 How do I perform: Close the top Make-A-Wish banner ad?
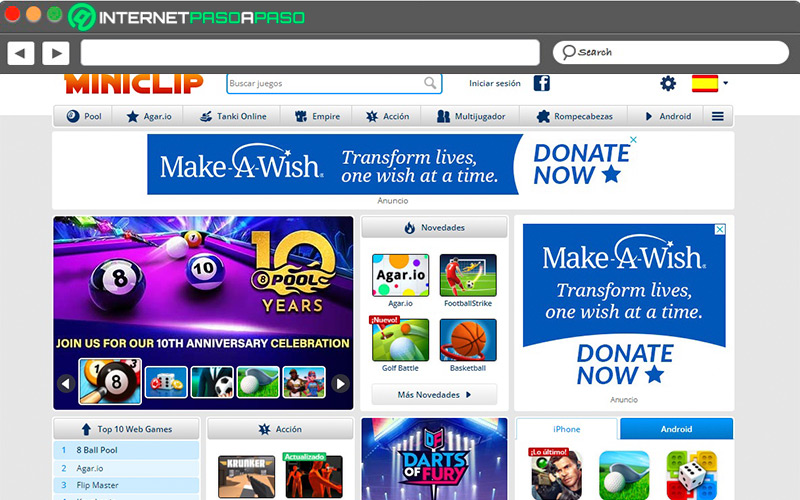coord(633,139)
